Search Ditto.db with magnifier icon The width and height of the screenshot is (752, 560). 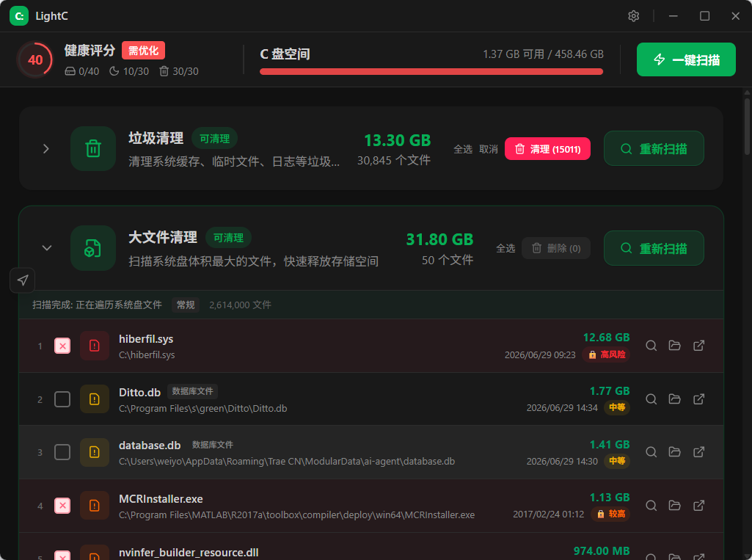(651, 399)
